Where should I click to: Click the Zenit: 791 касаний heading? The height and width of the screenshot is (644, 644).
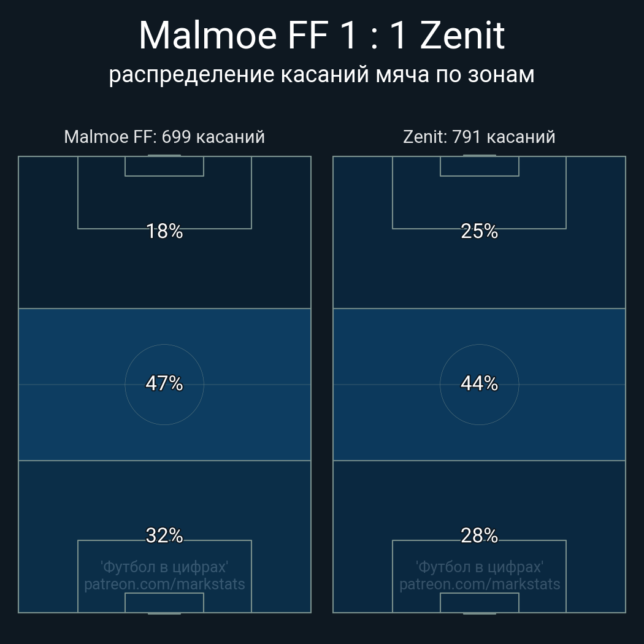479,137
